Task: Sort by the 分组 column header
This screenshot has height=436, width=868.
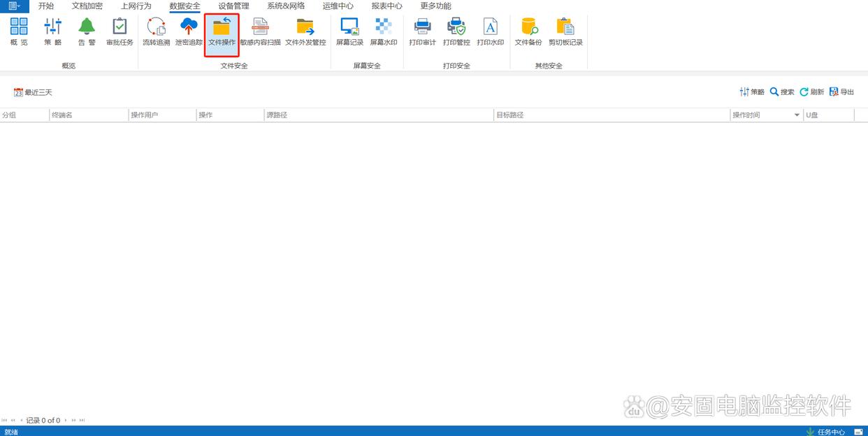Action: click(x=24, y=115)
